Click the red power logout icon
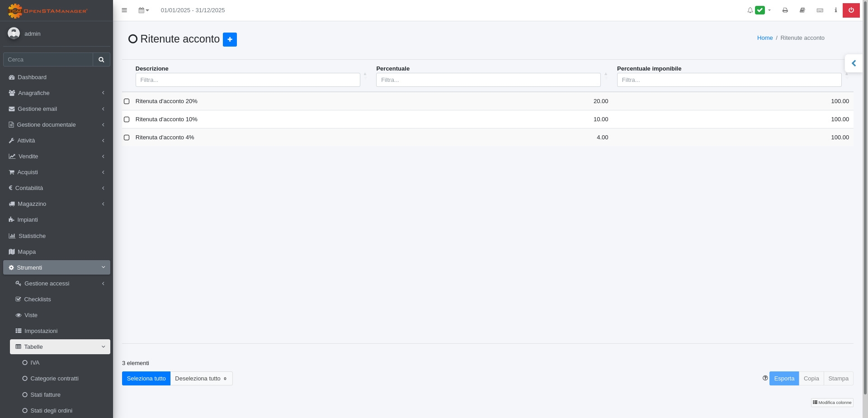 [x=851, y=10]
